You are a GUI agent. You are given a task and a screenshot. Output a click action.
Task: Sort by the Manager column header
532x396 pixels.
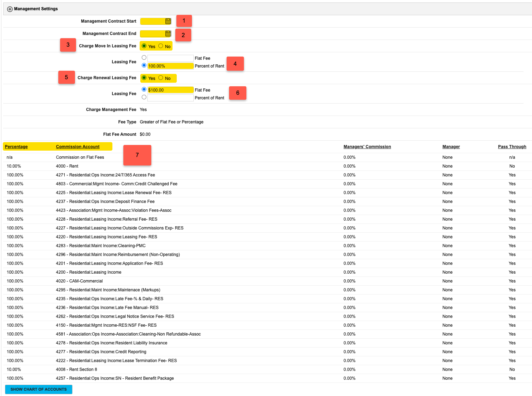(x=451, y=147)
